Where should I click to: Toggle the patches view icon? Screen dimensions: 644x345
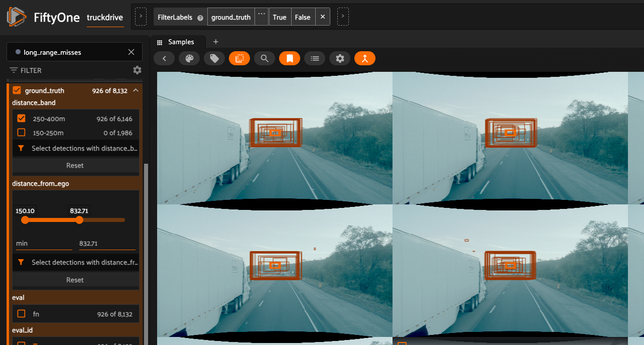click(239, 59)
